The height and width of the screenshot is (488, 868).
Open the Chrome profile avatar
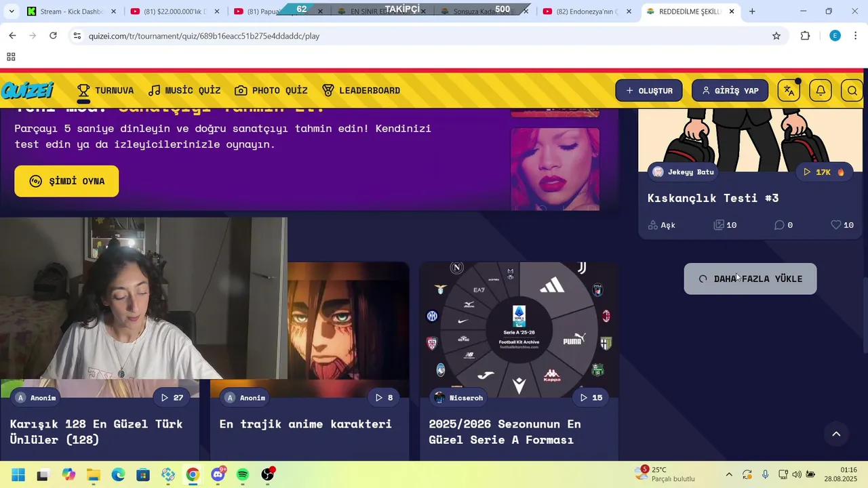click(x=835, y=36)
